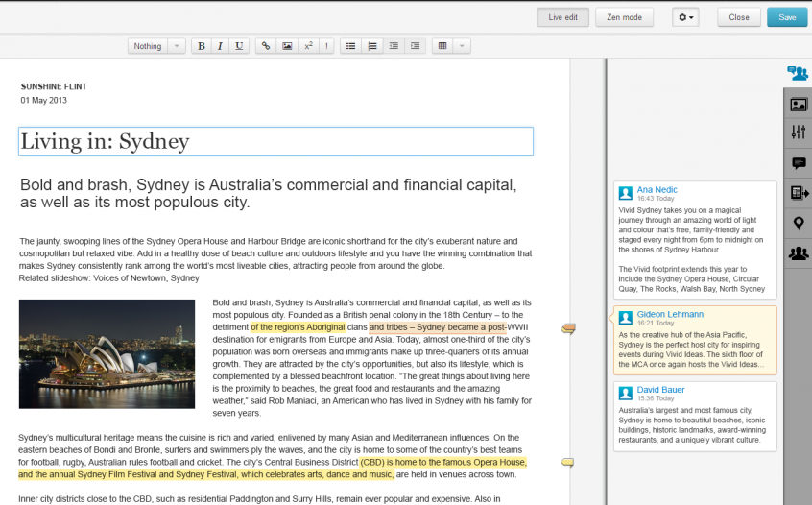Open the location pin panel

(798, 224)
